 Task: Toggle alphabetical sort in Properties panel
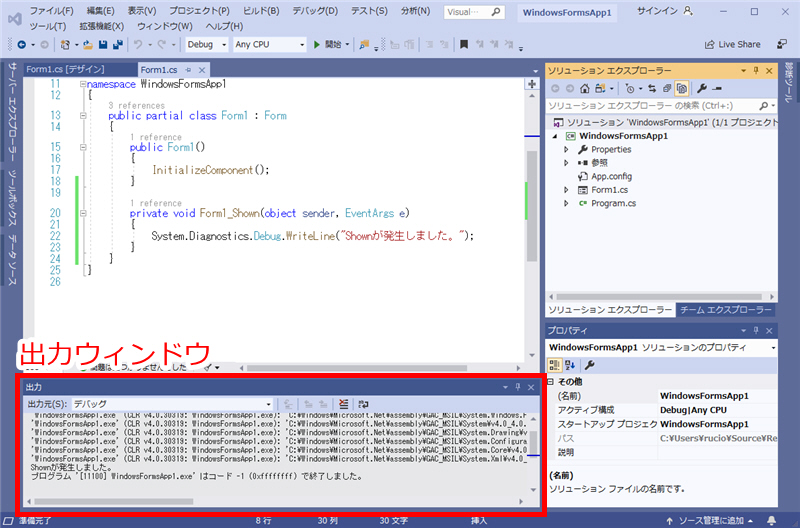570,365
